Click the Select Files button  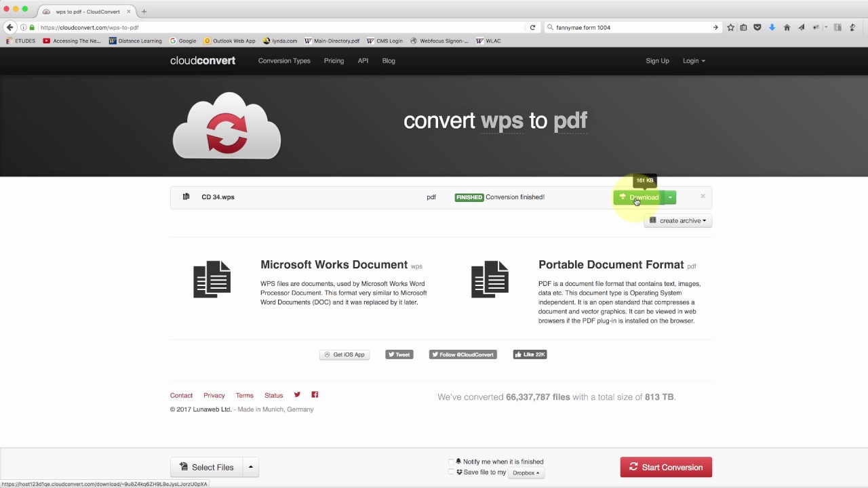206,467
